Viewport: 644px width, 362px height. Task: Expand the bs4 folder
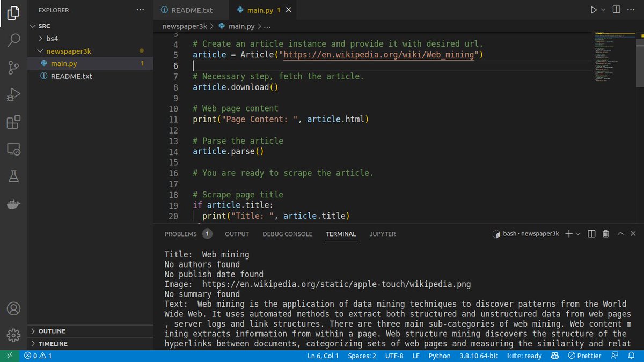point(90,39)
